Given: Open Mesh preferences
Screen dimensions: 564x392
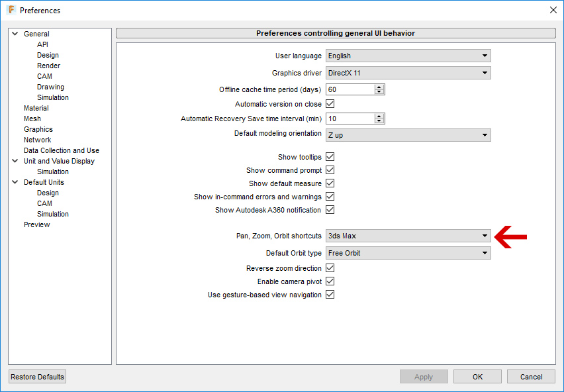Looking at the screenshot, I should (32, 119).
